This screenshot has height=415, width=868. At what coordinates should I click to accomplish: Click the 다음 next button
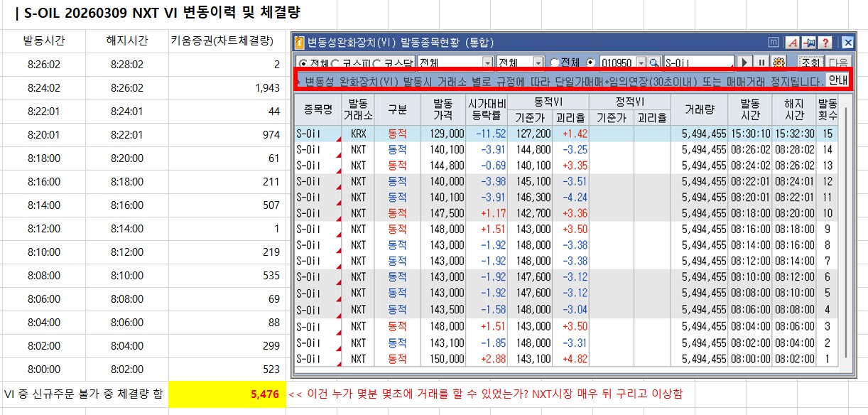click(837, 63)
